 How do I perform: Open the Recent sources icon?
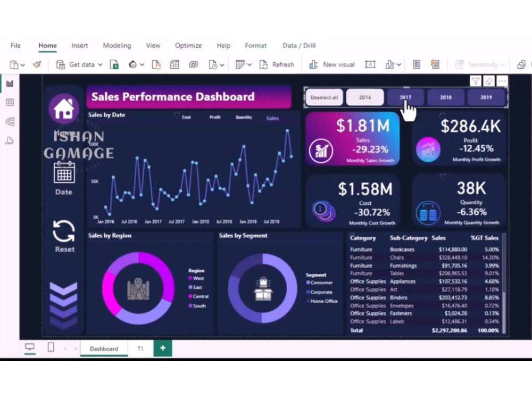213,64
